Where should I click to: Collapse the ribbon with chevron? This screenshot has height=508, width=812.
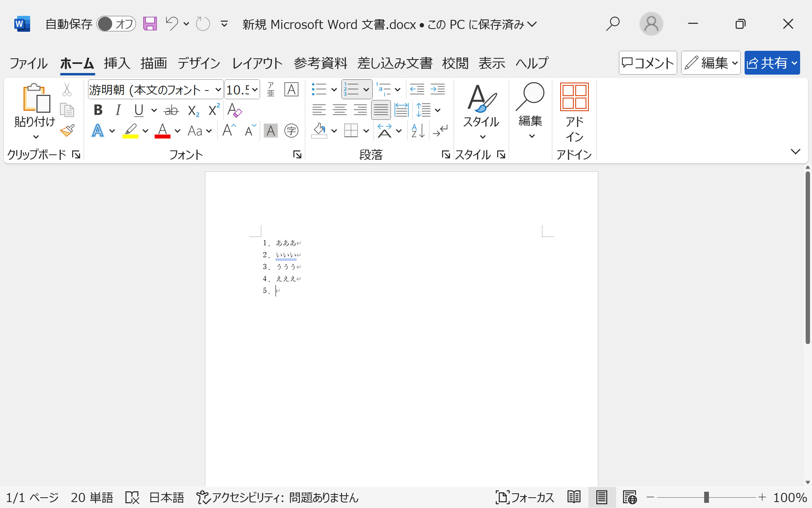795,152
